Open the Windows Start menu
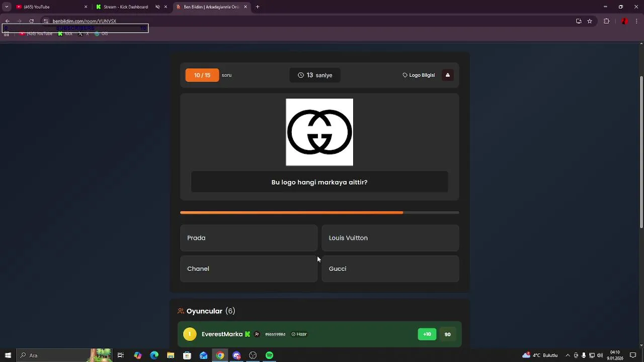The width and height of the screenshot is (644, 362). tap(8, 355)
